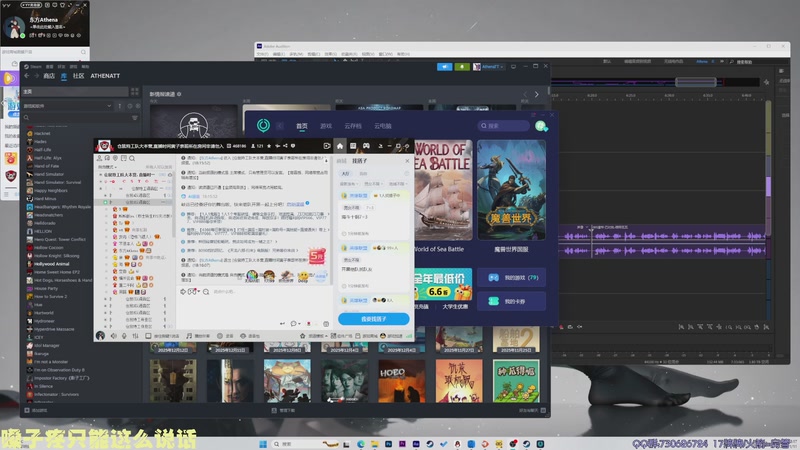This screenshot has height=450, width=800.
Task: Open the 魔兽世界 game cover in WeGame
Action: [x=511, y=190]
